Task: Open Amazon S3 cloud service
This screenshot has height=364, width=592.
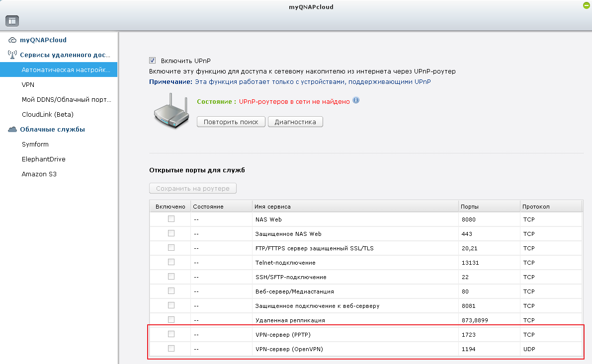Action: tap(39, 174)
